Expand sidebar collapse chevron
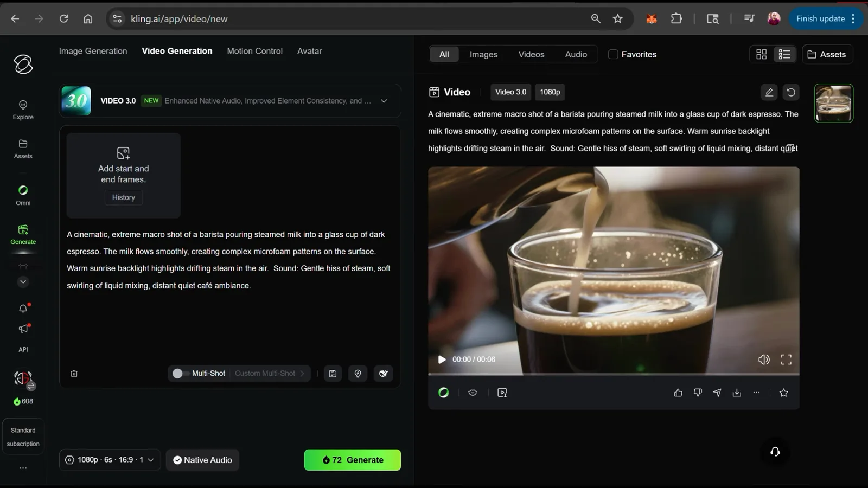The image size is (868, 488). pos(23,282)
